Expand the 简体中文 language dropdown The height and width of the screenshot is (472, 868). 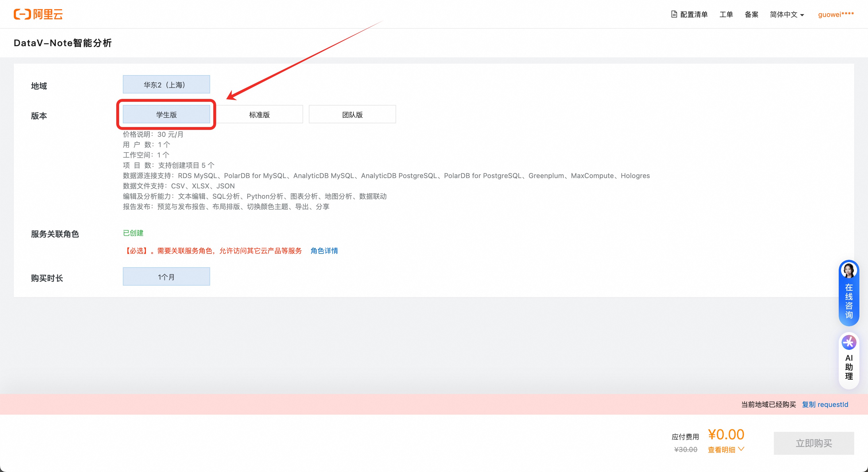[787, 14]
